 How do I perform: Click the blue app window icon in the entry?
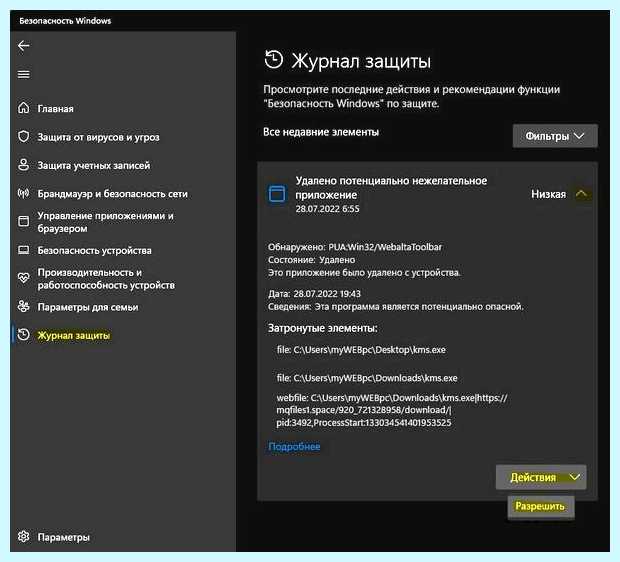pyautogui.click(x=277, y=194)
